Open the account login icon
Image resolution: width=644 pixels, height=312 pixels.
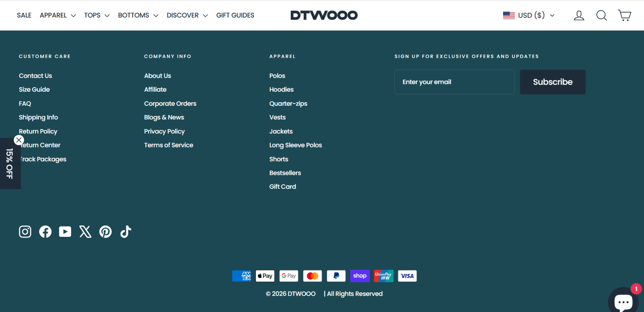(x=579, y=15)
